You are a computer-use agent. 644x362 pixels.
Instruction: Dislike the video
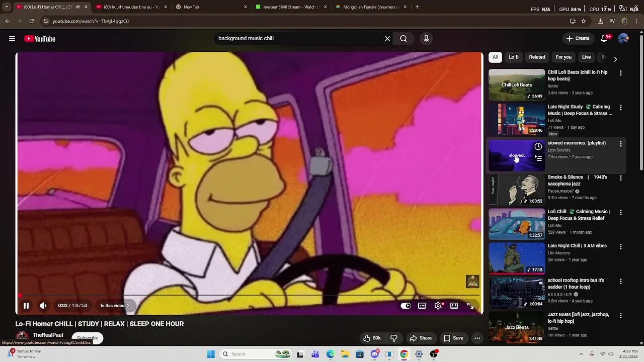point(394,338)
